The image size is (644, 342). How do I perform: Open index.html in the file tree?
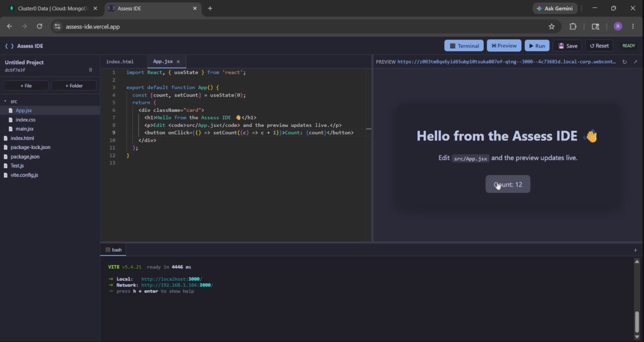point(22,138)
